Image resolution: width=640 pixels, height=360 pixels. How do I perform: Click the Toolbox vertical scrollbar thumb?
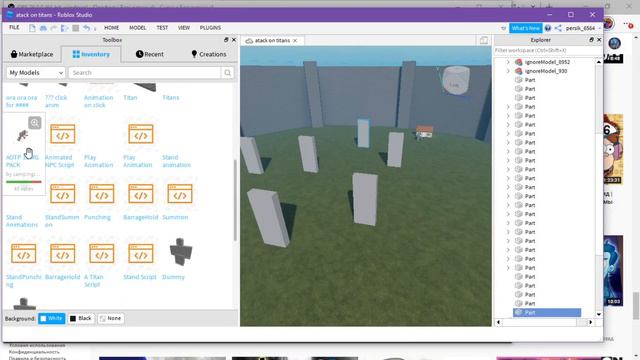coord(235,200)
